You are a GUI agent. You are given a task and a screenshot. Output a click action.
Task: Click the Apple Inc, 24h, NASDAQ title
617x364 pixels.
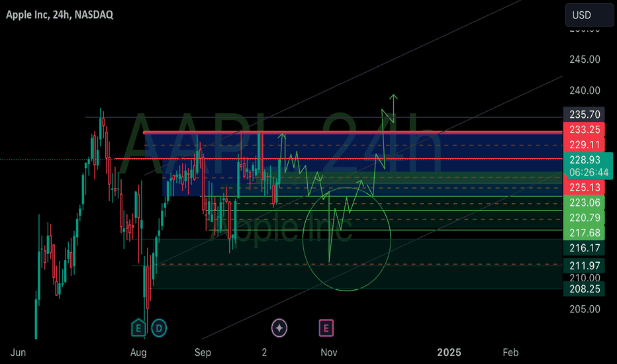[x=60, y=15]
